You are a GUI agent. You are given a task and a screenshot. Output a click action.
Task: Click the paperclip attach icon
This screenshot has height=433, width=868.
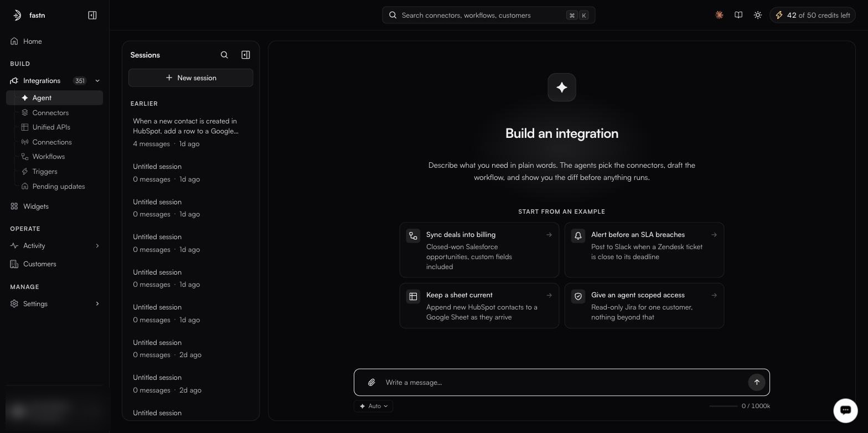pyautogui.click(x=372, y=382)
